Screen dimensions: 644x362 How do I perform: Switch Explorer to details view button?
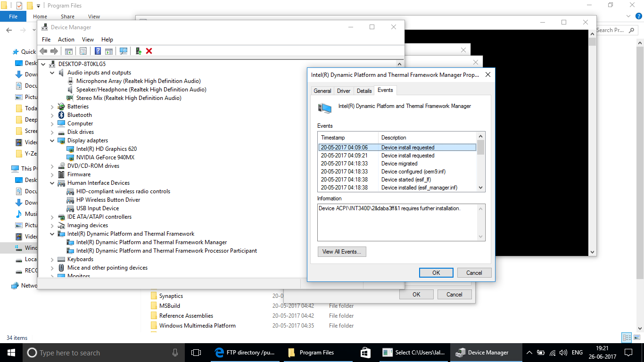pos(627,337)
